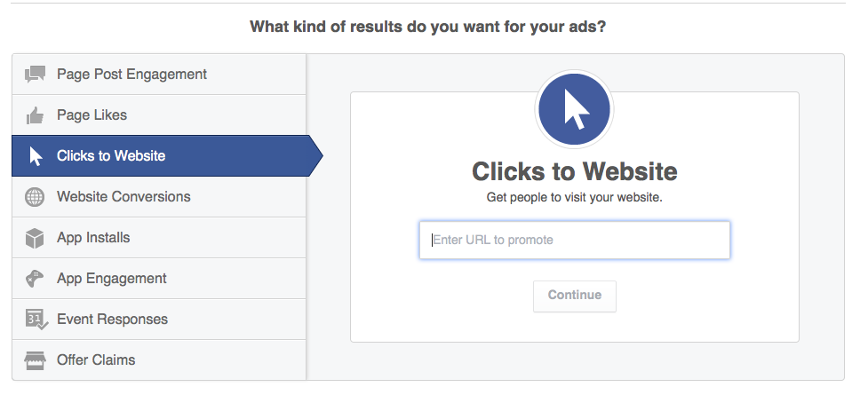Switch to App Engagement objective
The width and height of the screenshot is (868, 395).
(159, 278)
